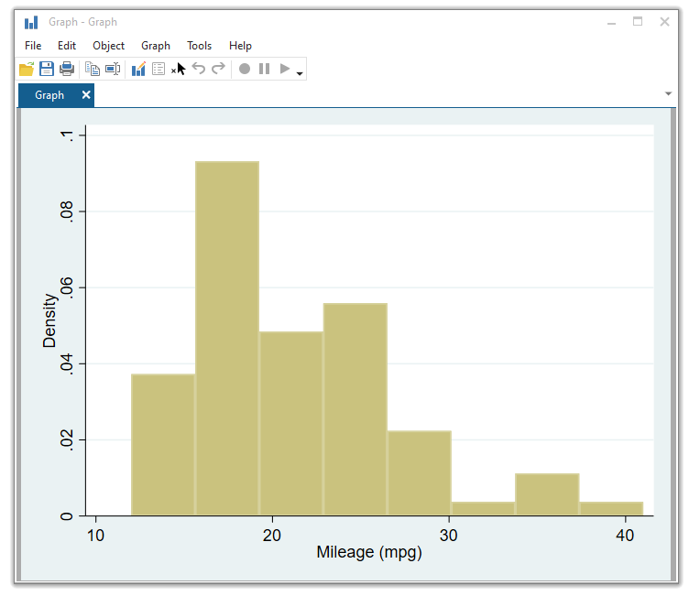Start recording with the Record button

245,69
